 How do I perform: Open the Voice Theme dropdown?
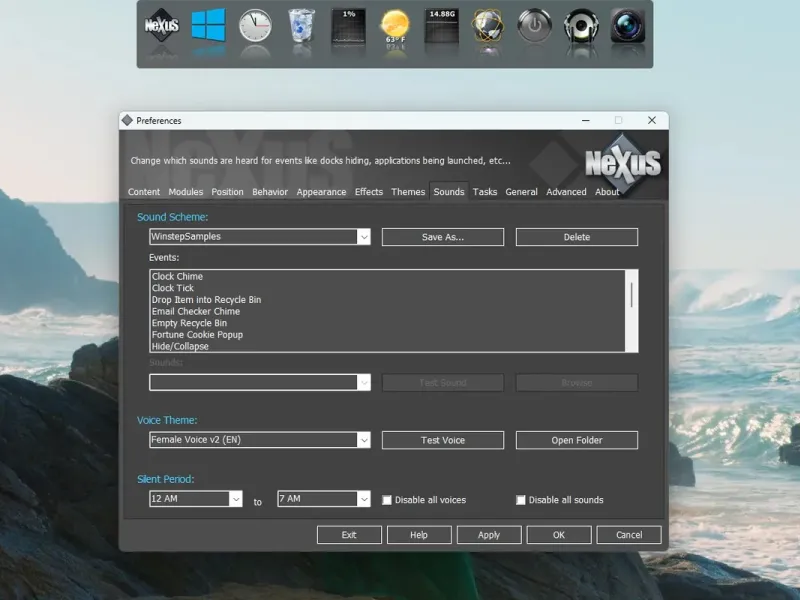[364, 440]
